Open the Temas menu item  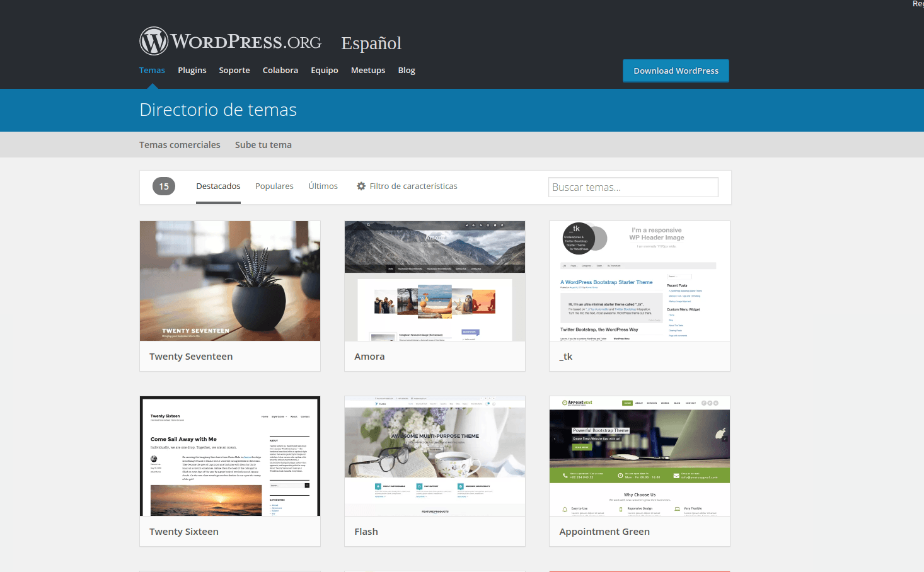point(152,71)
